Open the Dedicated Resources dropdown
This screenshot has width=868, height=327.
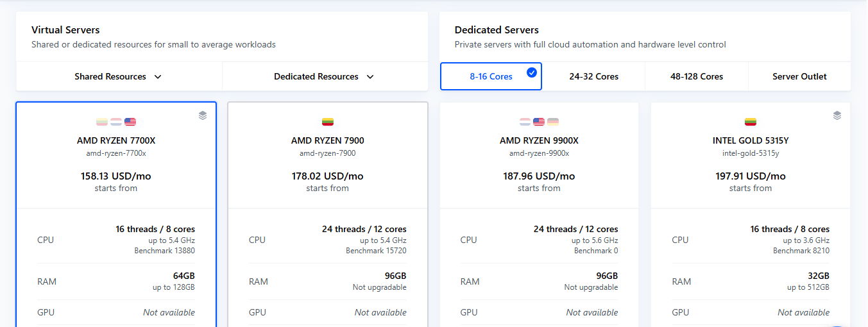(324, 76)
